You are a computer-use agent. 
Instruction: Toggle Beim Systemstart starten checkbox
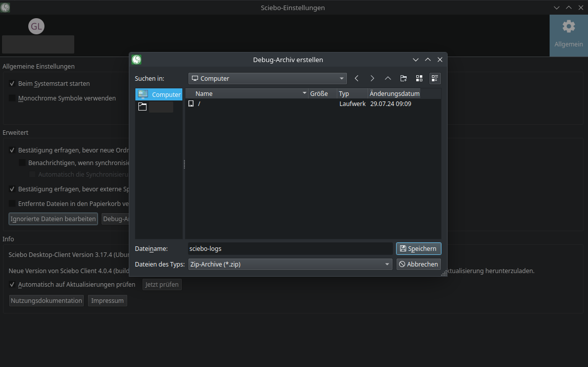[12, 84]
